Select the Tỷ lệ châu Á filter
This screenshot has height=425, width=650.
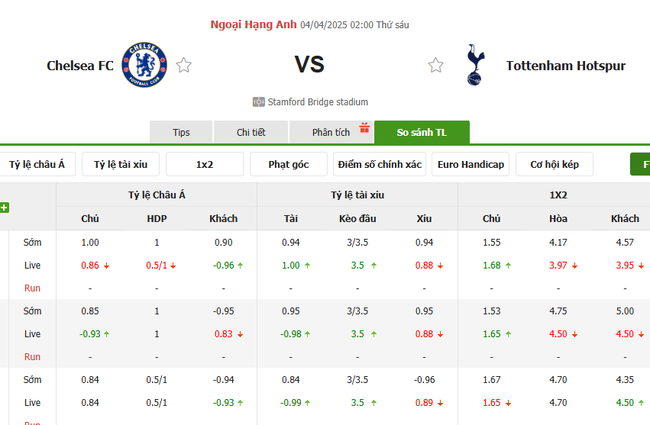point(37,165)
